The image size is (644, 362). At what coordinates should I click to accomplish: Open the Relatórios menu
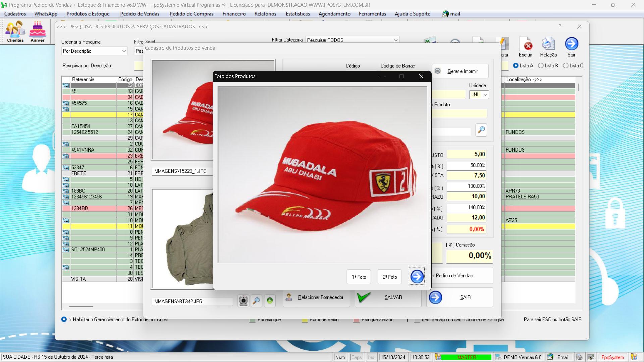pyautogui.click(x=265, y=14)
